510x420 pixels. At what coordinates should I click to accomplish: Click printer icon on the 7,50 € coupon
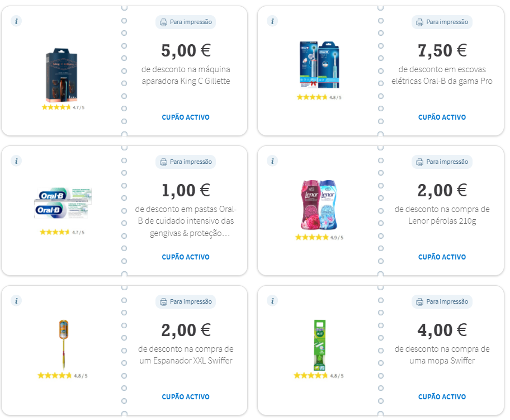coord(419,22)
